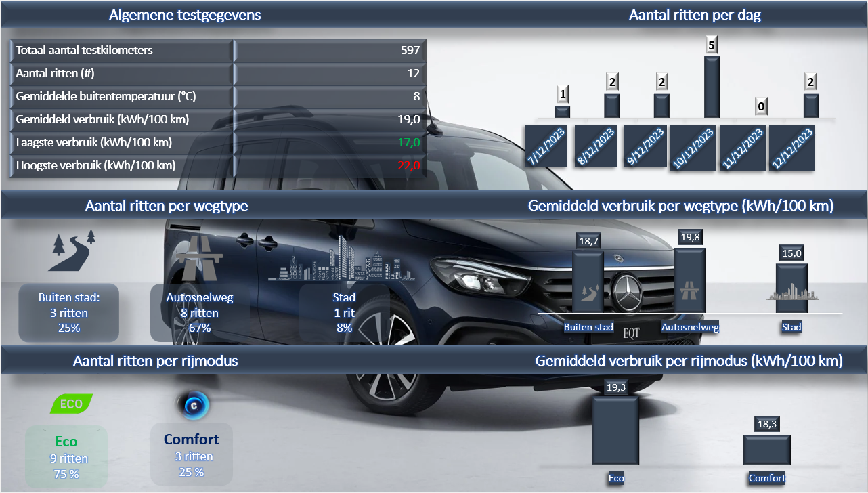The height and width of the screenshot is (493, 868).
Task: Click the 10/12/2023 date label
Action: click(x=695, y=148)
